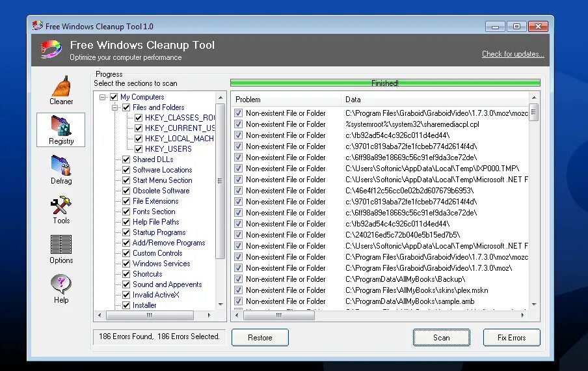Click the tree panel scroll-up arrow
Screen dimensions: 588x371
coord(220,98)
